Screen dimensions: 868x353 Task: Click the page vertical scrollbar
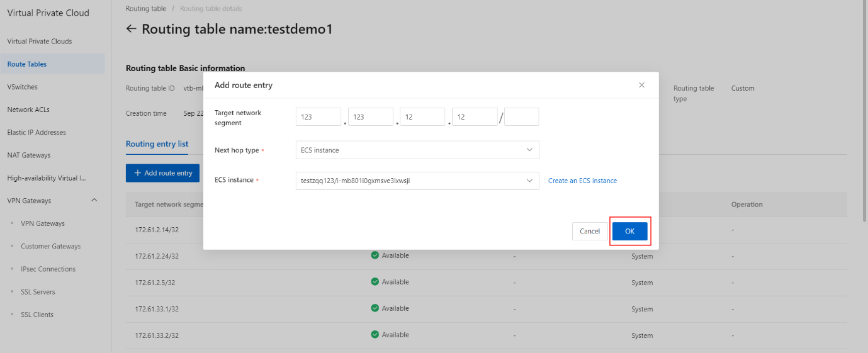(865, 110)
